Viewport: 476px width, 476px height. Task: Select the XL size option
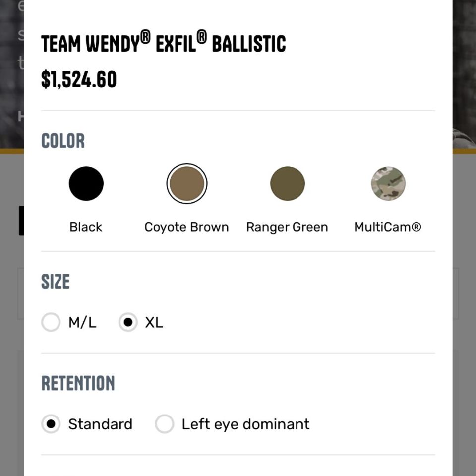pyautogui.click(x=128, y=322)
